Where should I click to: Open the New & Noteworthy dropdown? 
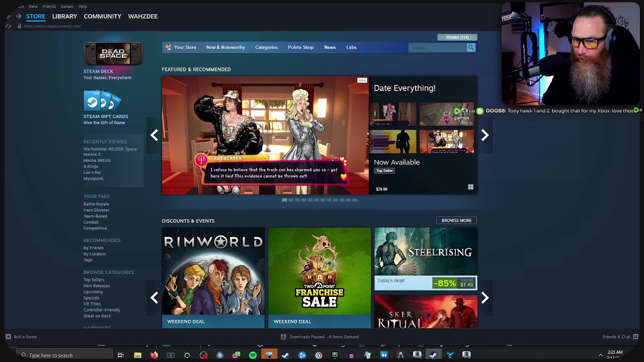coord(225,47)
